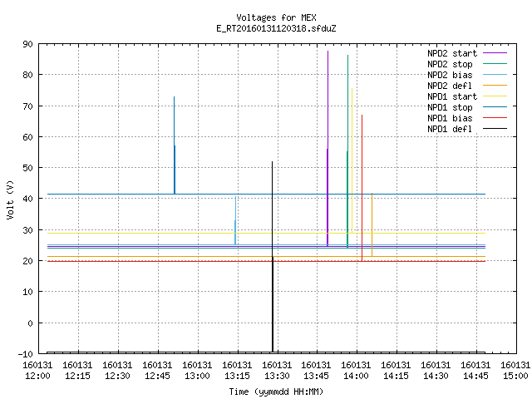
Task: Click the chart title 'Voltages for MEX'
Action: [276, 17]
